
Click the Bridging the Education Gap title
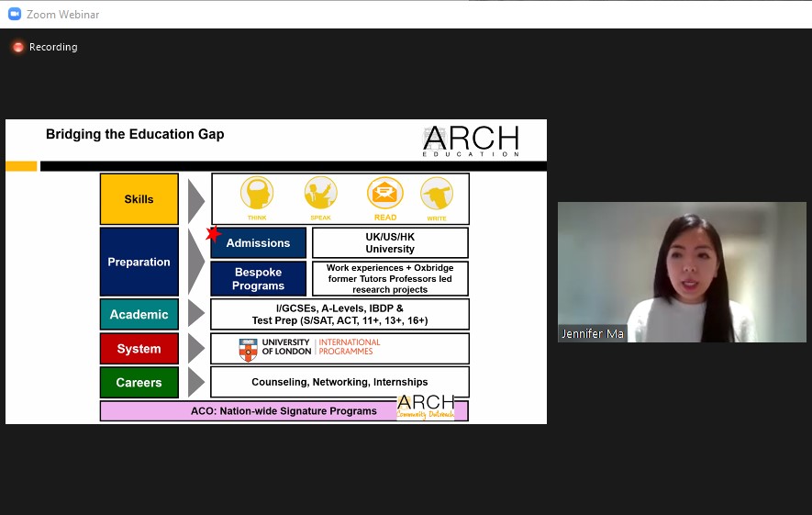pos(135,134)
